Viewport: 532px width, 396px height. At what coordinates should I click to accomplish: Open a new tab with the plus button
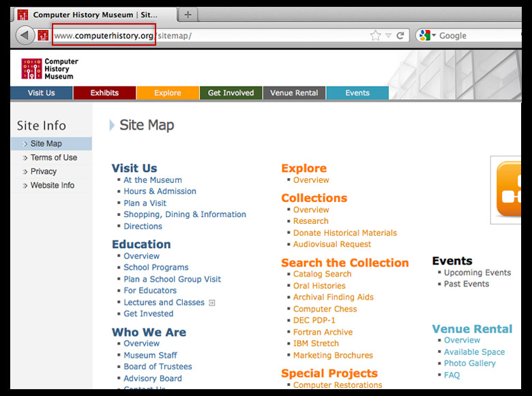tap(188, 15)
